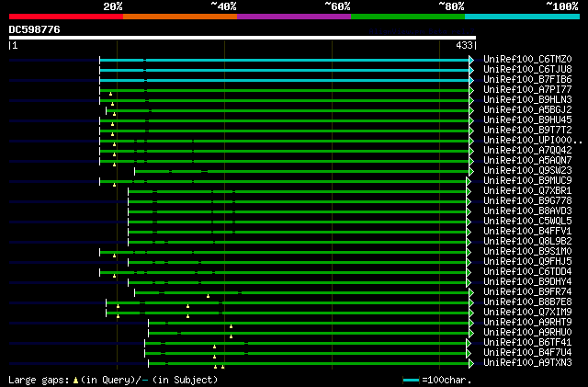This screenshot has height=387, width=588.
Task: Select the UniRef100_B7FIB6 subject label
Action: click(527, 80)
